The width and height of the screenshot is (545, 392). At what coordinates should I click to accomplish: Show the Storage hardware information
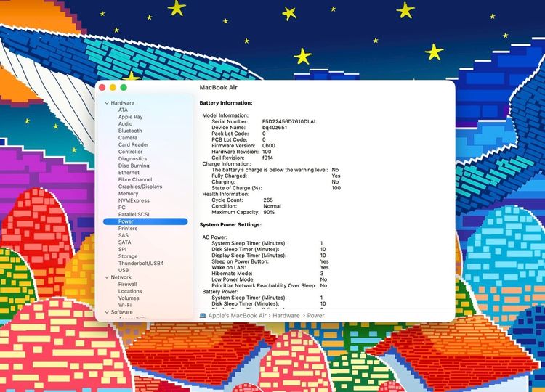128,256
